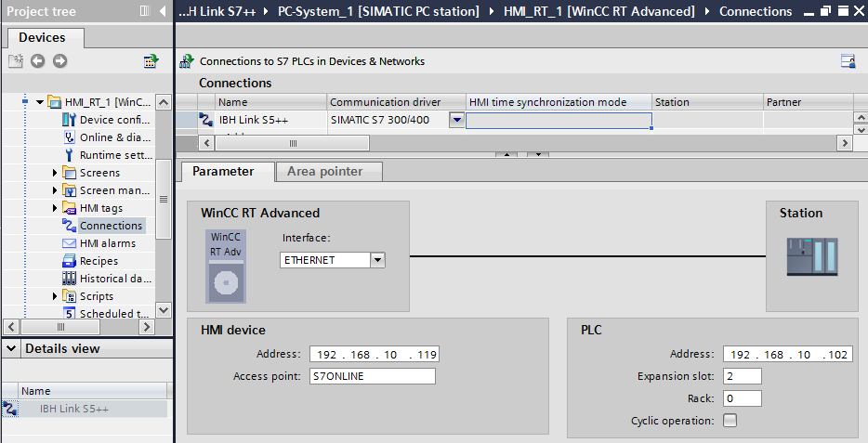Click the Project tree vertical scrollbar thumb

tap(164, 199)
